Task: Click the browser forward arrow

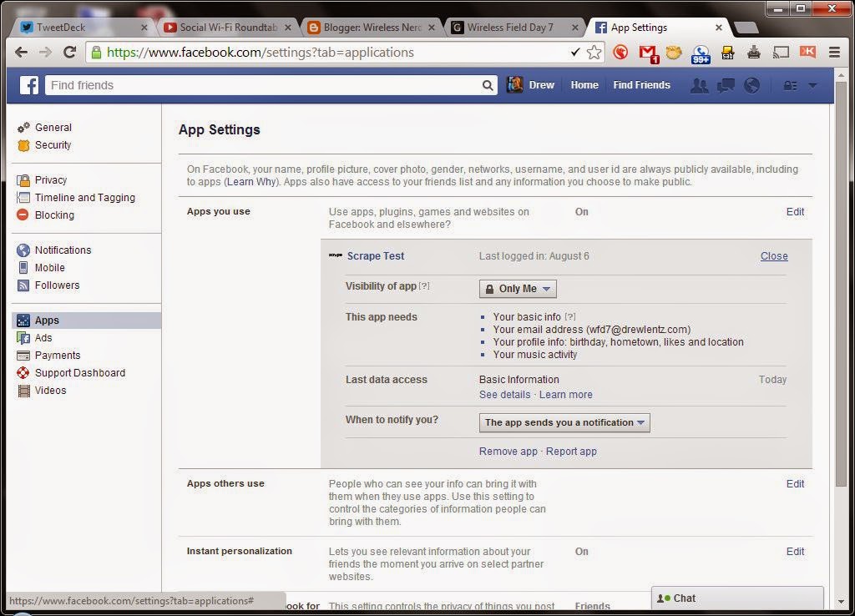Action: (45, 53)
